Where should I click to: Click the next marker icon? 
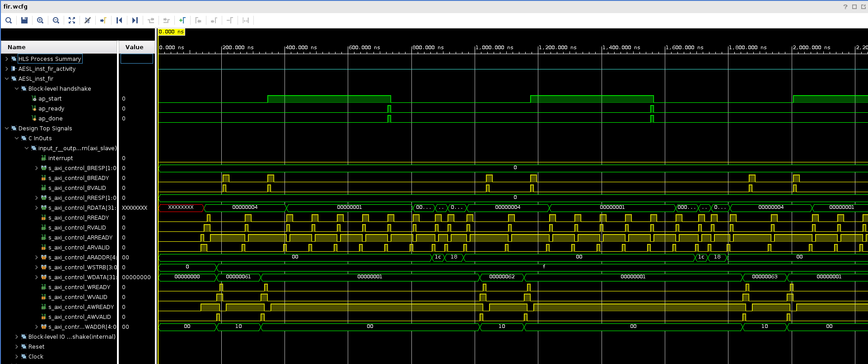pos(214,20)
